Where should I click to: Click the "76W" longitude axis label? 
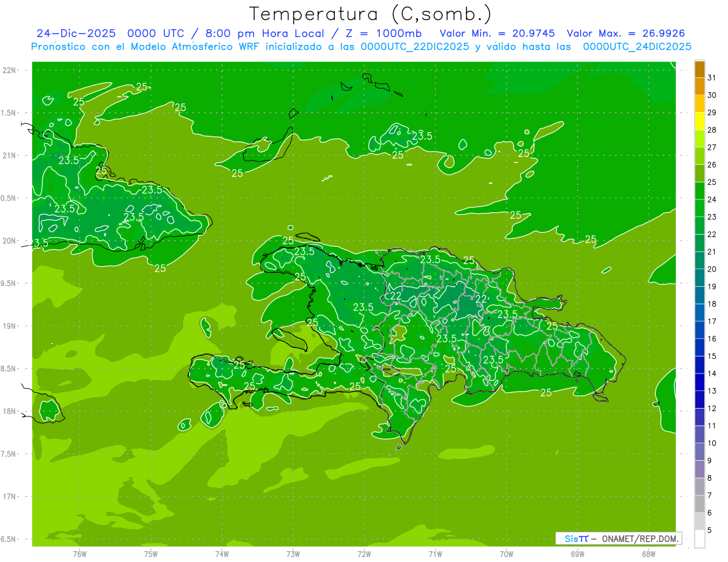pos(79,554)
